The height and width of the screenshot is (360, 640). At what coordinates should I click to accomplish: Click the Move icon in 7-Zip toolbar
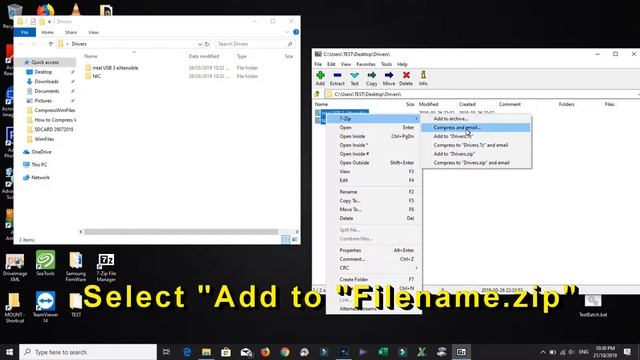point(389,76)
